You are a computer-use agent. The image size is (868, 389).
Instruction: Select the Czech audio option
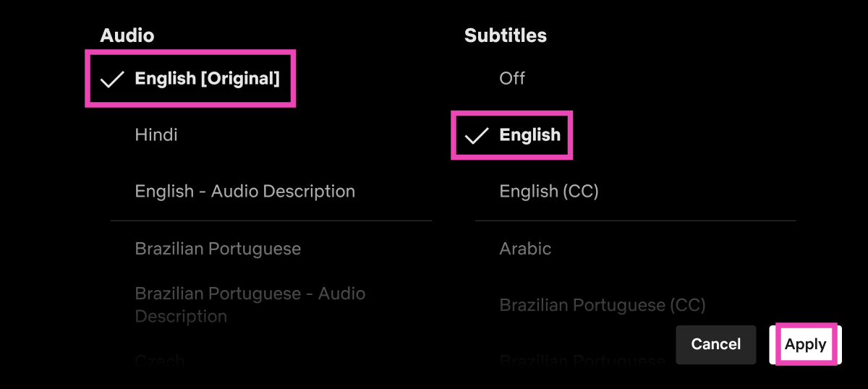click(x=160, y=360)
